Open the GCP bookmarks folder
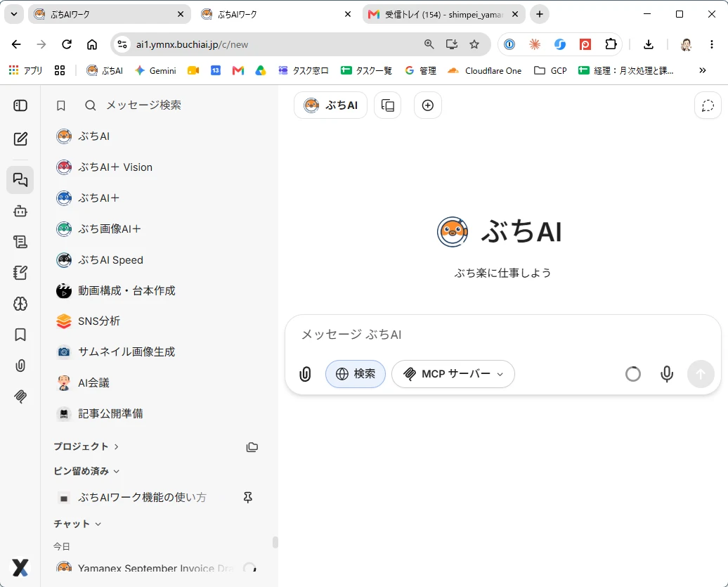Viewport: 728px width, 587px height. point(550,70)
